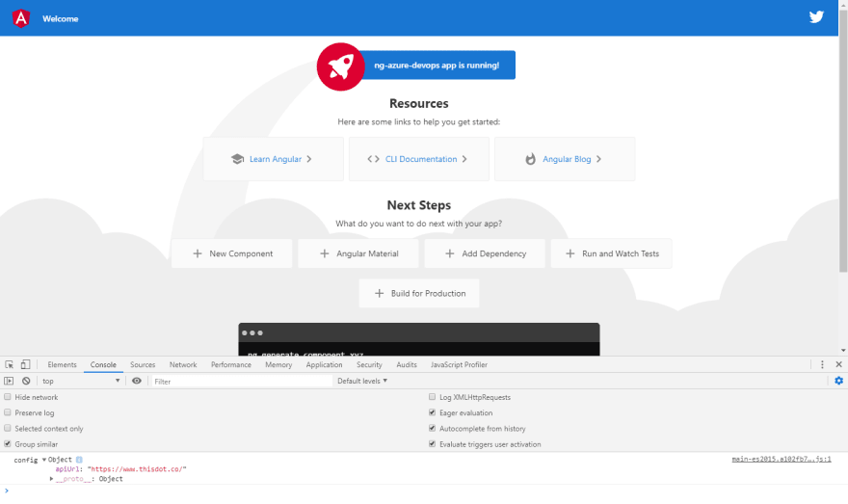Click the red rocket icon

[341, 66]
